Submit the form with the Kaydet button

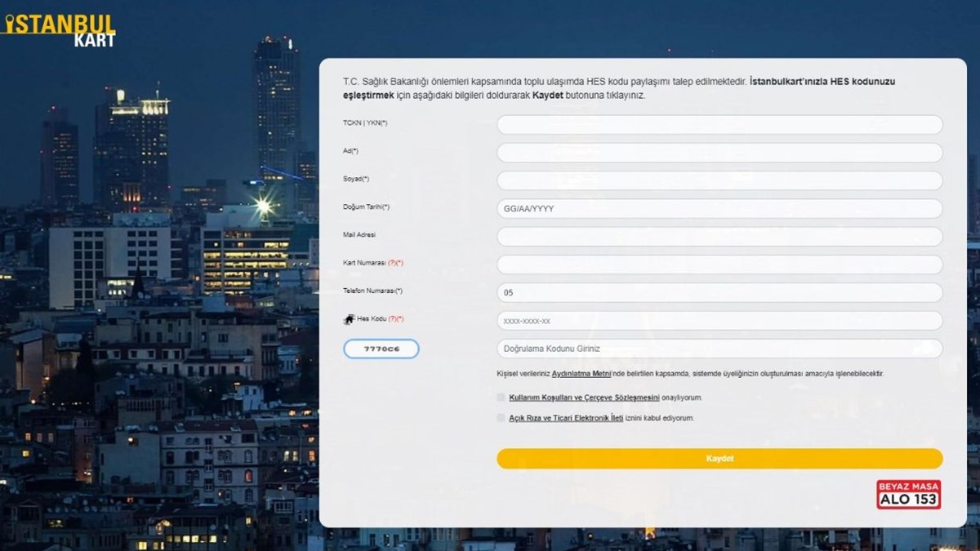click(x=719, y=459)
